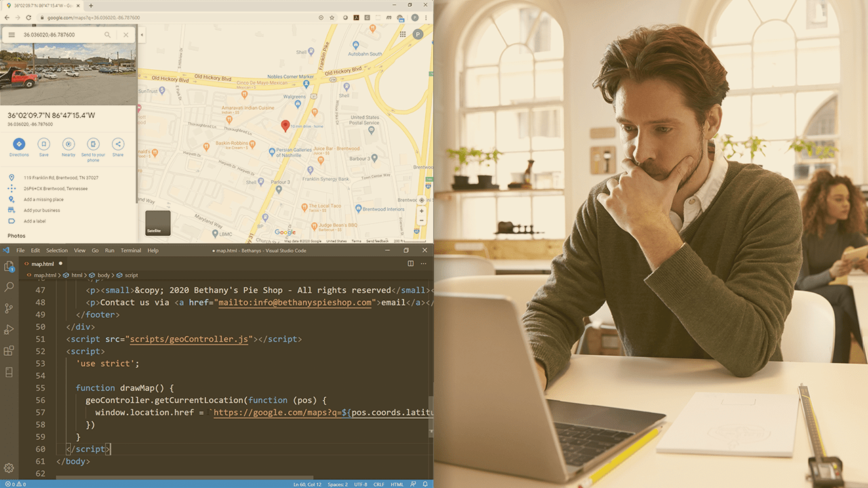Open Source Control view in VS Code
The image size is (868, 488).
click(9, 308)
